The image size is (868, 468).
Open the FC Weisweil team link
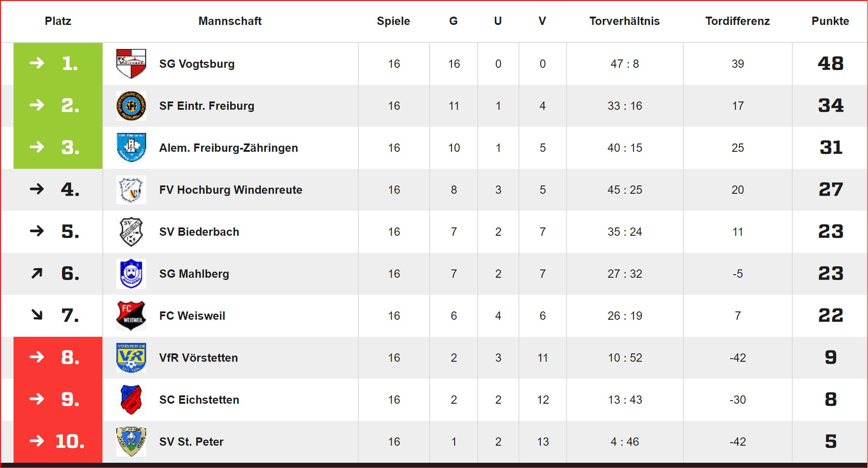192,316
